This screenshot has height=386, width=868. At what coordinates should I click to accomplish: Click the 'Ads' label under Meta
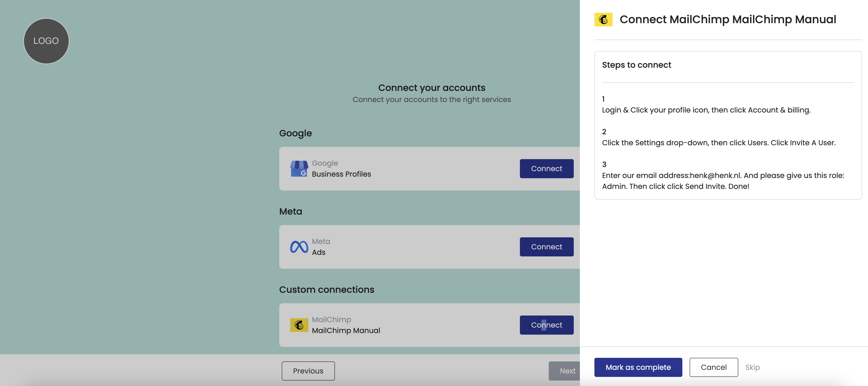point(318,252)
